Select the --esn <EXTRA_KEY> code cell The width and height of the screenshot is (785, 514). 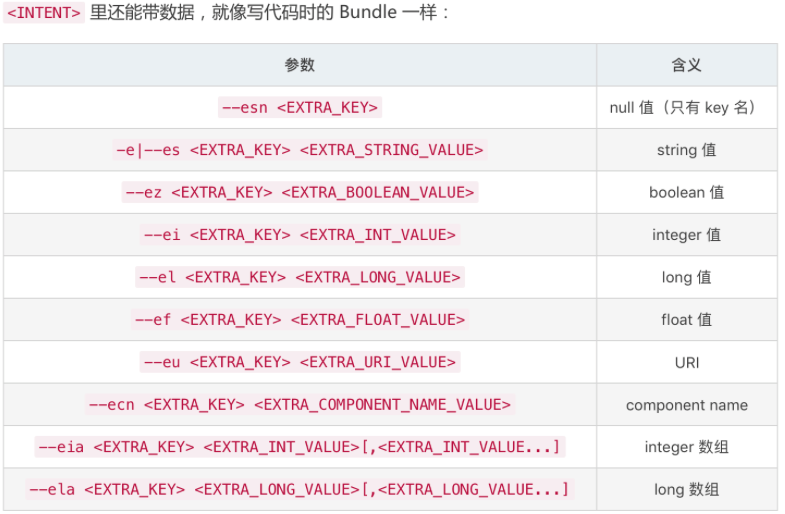point(299,108)
